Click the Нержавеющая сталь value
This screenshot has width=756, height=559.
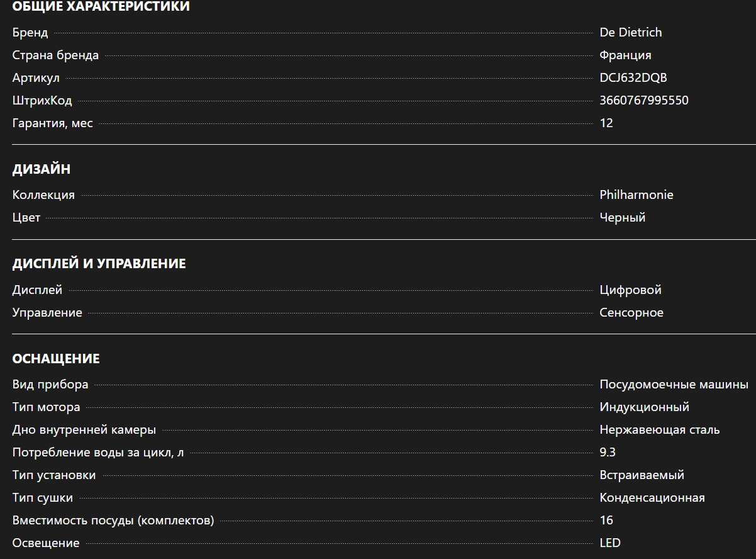pyautogui.click(x=659, y=430)
